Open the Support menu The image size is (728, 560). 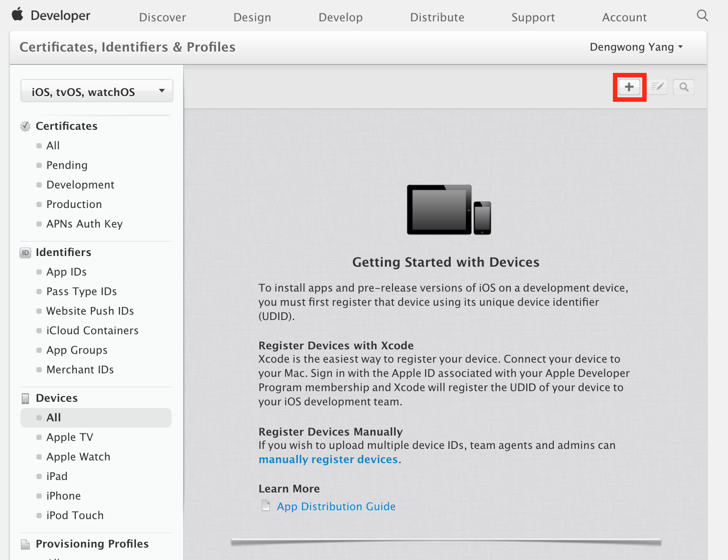(533, 17)
